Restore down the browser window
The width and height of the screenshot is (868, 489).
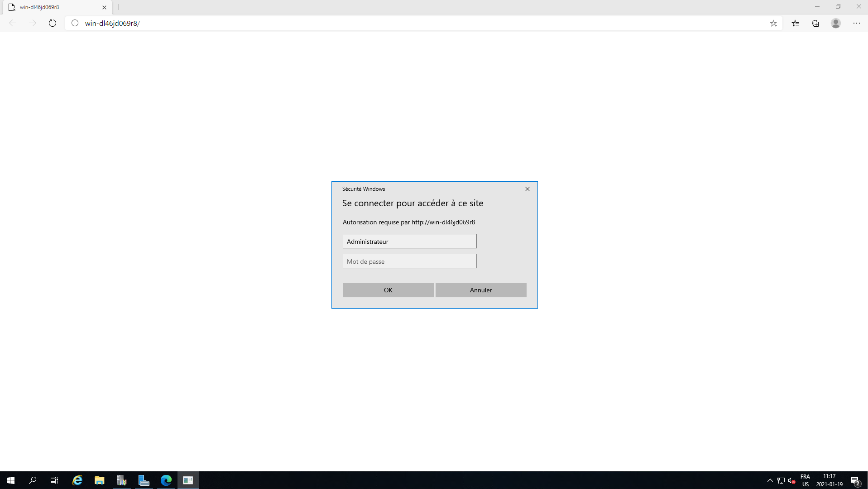pyautogui.click(x=838, y=7)
